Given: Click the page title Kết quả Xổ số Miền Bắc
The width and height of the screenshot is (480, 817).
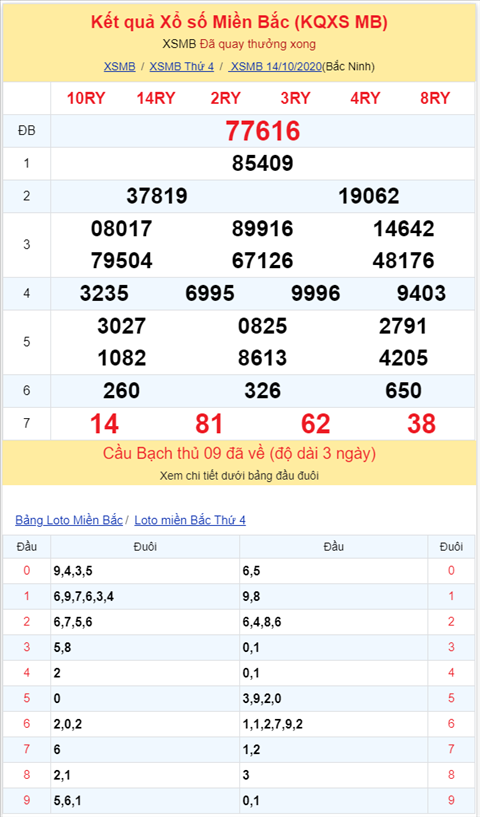Looking at the screenshot, I should [x=239, y=22].
